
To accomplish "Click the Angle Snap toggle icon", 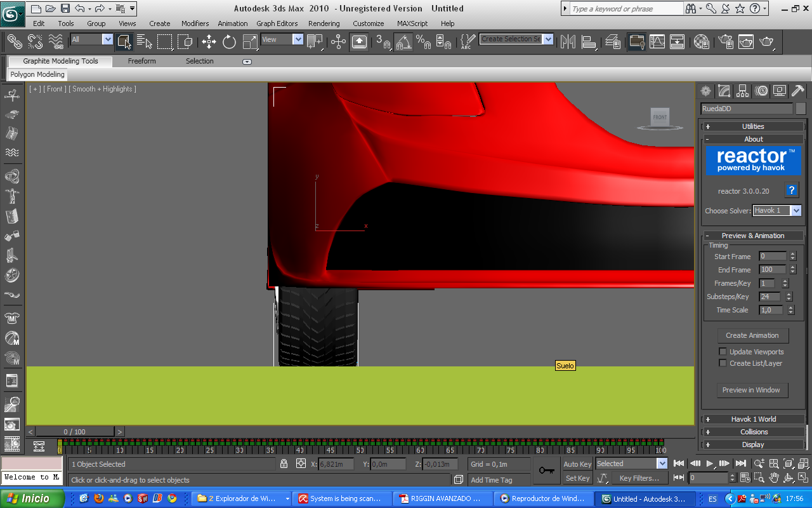I will (x=403, y=42).
